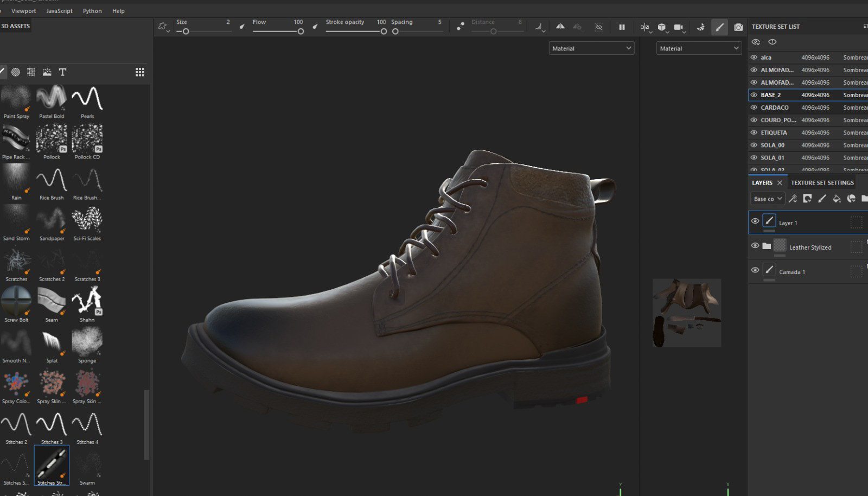
Task: Toggle the mirror symmetry icon
Action: tap(560, 27)
